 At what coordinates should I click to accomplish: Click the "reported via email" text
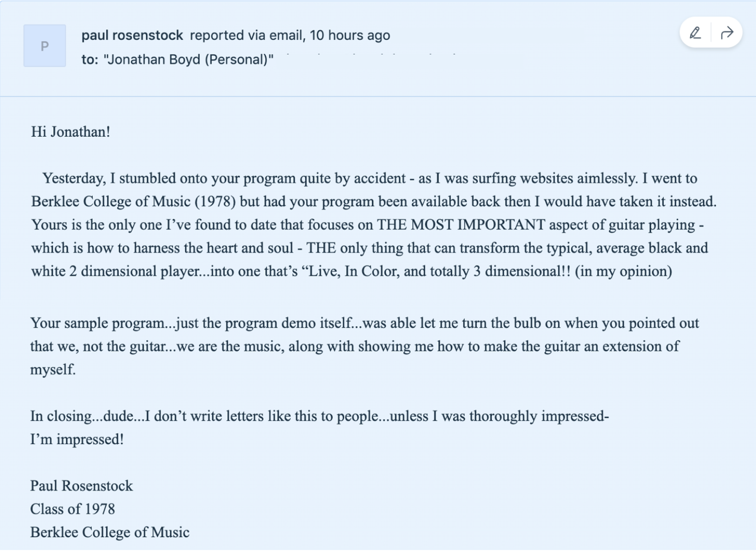coord(247,35)
